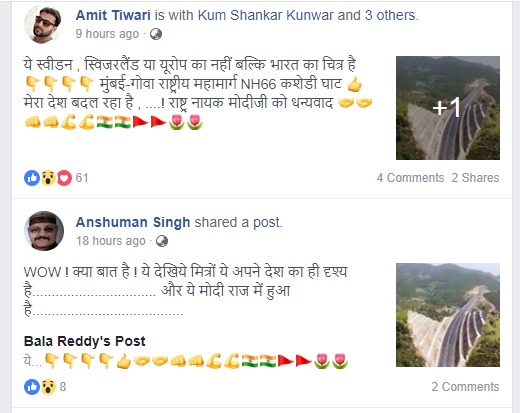The height and width of the screenshot is (413, 520).
Task: Open Anshuman Singh's profile picture
Action: click(x=43, y=231)
